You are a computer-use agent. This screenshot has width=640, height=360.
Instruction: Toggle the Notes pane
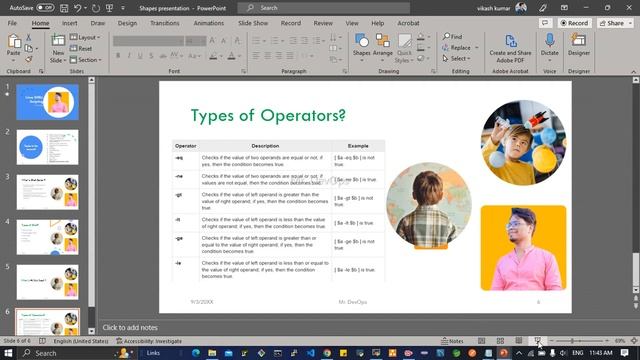[452, 341]
